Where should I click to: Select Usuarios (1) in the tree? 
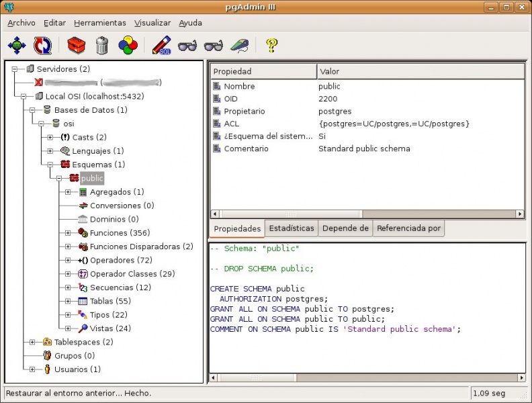point(77,369)
